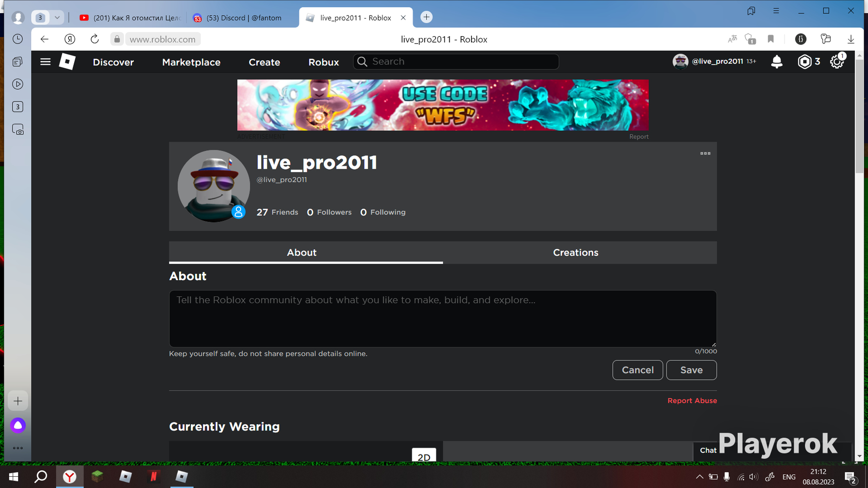Open the Discover menu item
The width and height of the screenshot is (868, 488).
113,62
